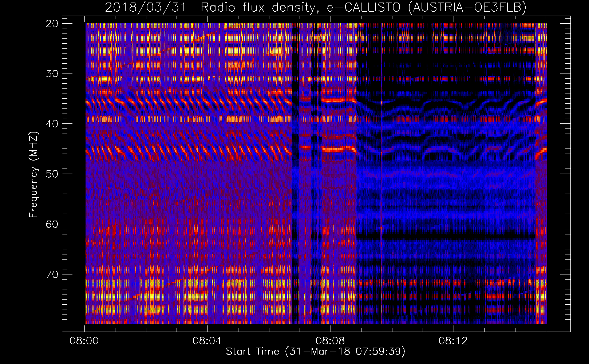Select the 08:12 time tick label
This screenshot has width=589, height=364.
click(453, 341)
